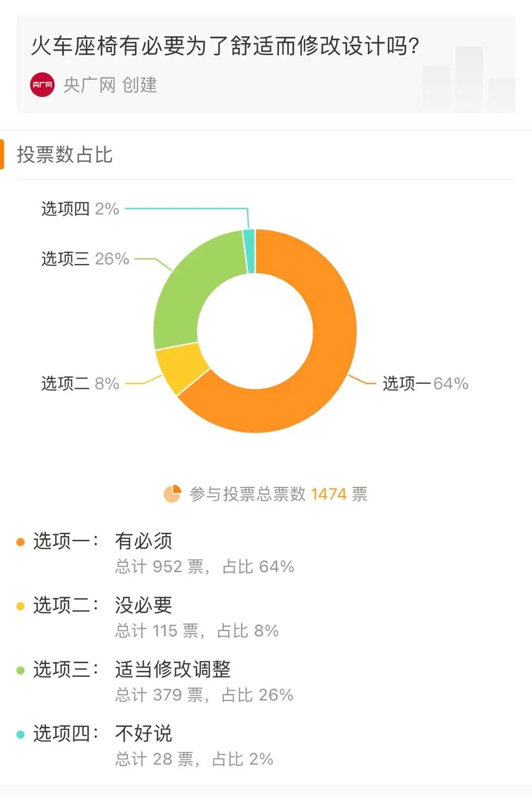
Task: Click the 选项三 26% chart label
Action: (85, 258)
